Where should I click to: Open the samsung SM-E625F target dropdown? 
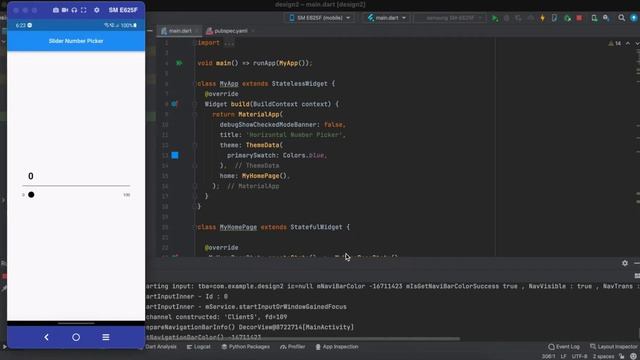[x=450, y=18]
